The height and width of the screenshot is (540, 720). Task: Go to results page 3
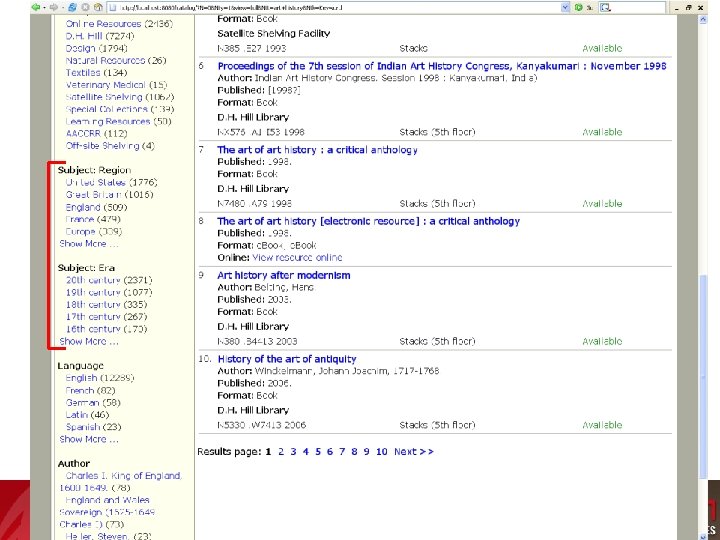pos(293,452)
